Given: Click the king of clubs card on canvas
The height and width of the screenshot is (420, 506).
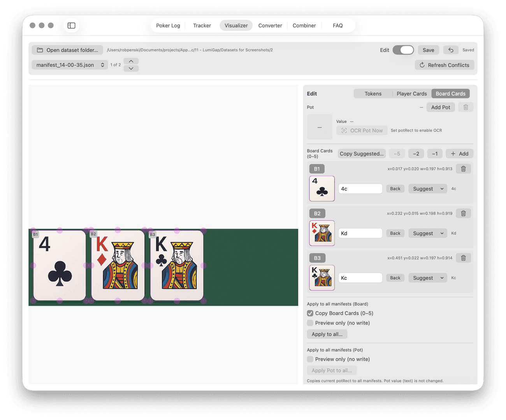Looking at the screenshot, I should tap(177, 266).
